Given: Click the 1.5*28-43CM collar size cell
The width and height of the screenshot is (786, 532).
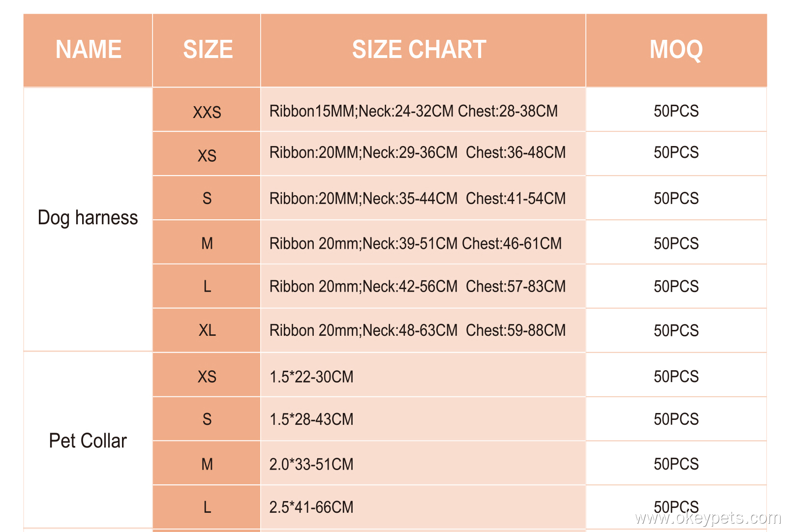Looking at the screenshot, I should click(x=311, y=419).
